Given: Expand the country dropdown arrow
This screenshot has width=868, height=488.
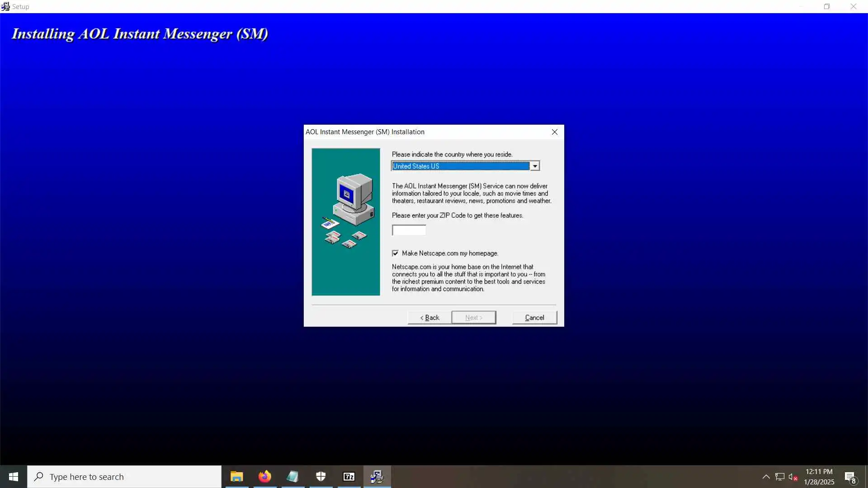Looking at the screenshot, I should 535,166.
